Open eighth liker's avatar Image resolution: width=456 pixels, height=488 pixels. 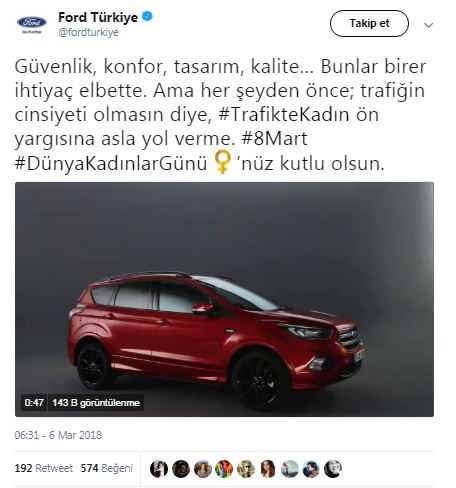click(x=311, y=469)
